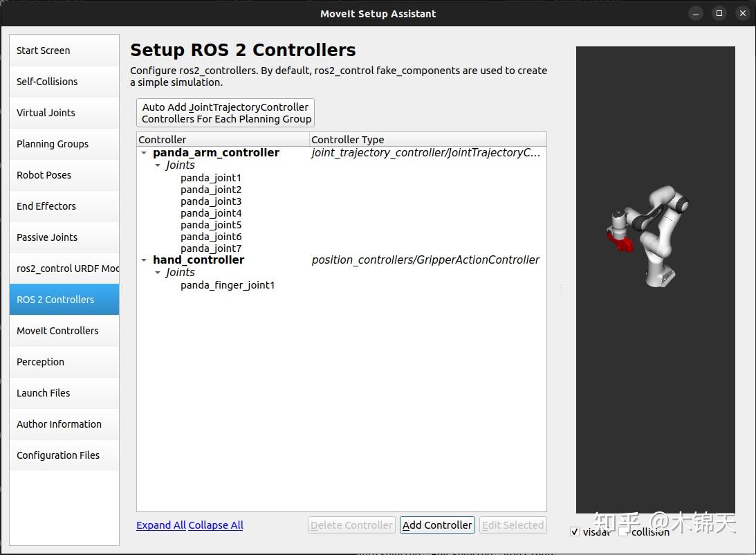Select the Start Screen entry
The width and height of the screenshot is (756, 555).
pyautogui.click(x=43, y=51)
